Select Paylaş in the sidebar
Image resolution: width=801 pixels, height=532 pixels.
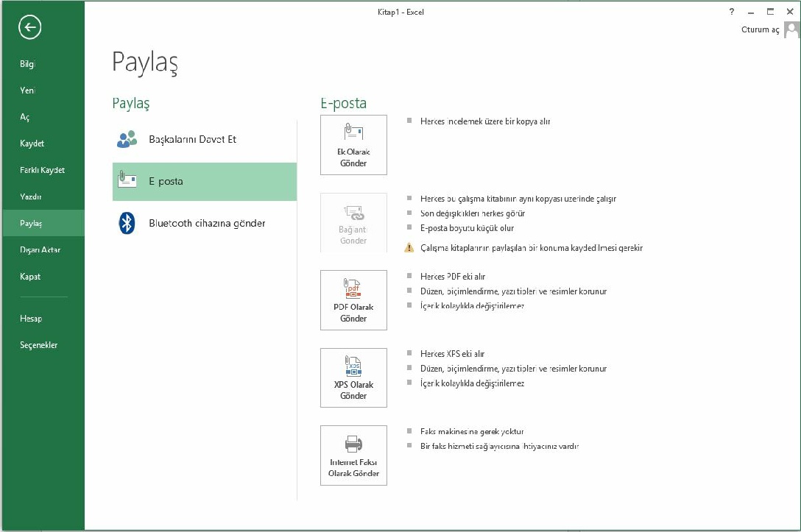tap(43, 223)
